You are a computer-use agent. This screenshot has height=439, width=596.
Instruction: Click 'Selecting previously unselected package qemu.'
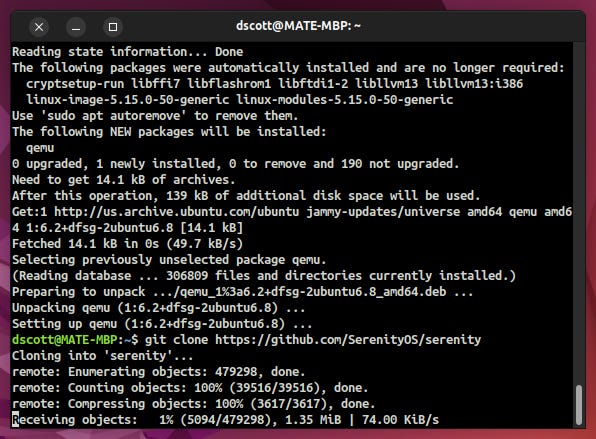pyautogui.click(x=169, y=260)
